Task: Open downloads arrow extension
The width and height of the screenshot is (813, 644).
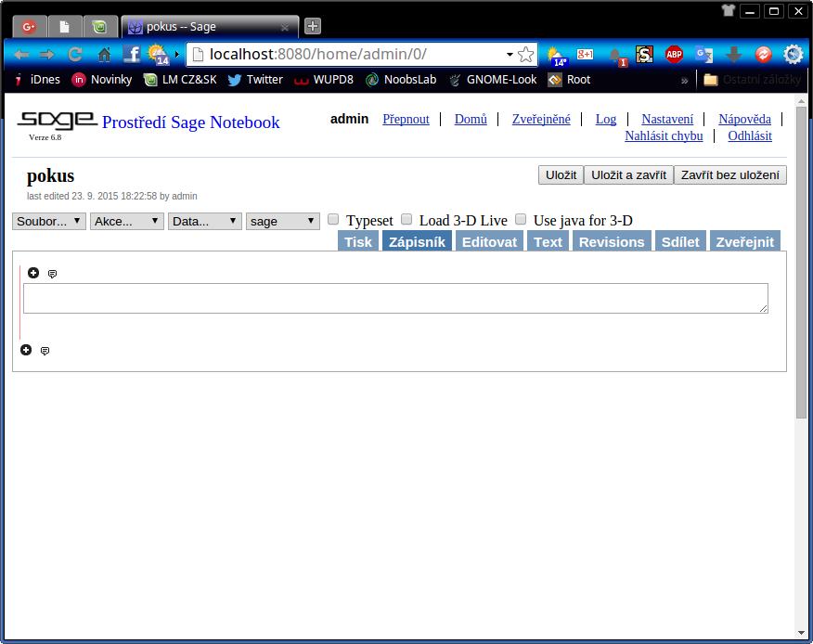Action: pos(734,55)
